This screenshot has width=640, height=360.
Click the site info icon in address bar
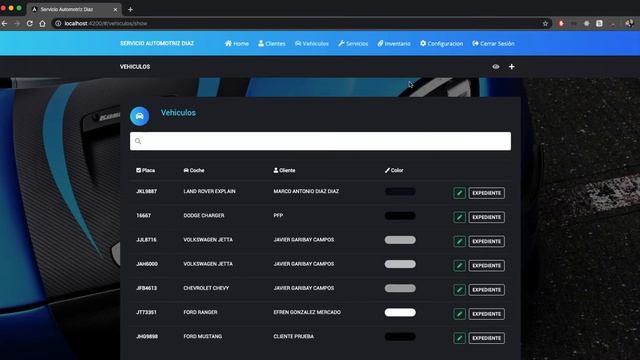[x=58, y=23]
